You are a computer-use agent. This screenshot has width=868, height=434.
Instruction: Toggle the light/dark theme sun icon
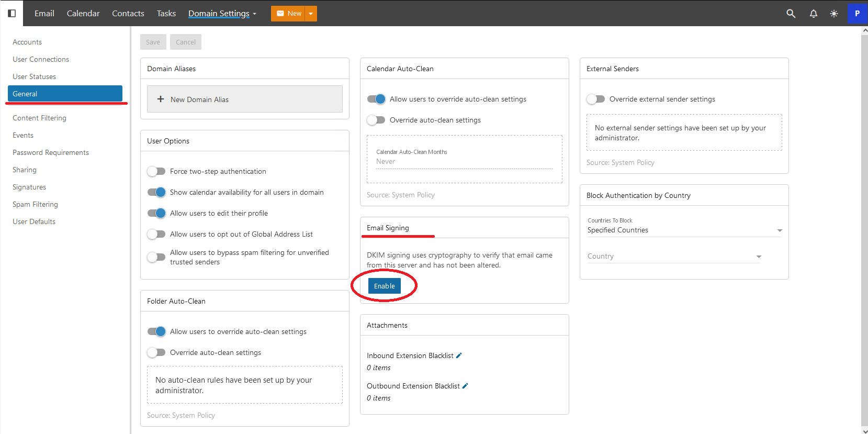coord(834,14)
